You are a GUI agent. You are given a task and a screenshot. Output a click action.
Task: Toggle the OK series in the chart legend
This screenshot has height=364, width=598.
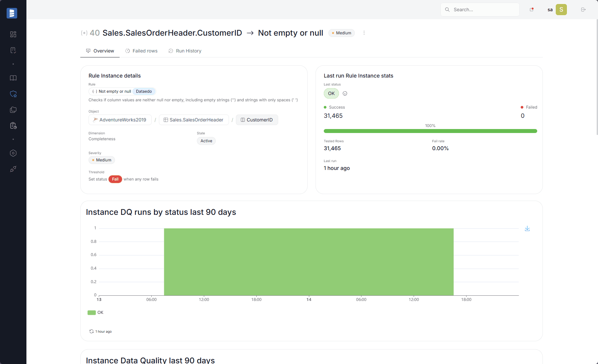pos(95,313)
